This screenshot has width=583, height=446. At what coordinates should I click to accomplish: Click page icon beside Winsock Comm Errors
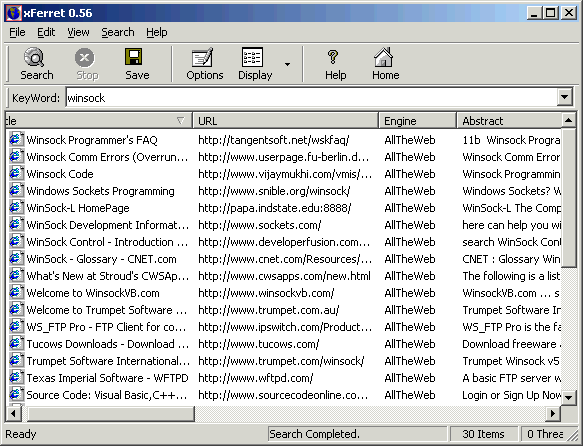17,156
